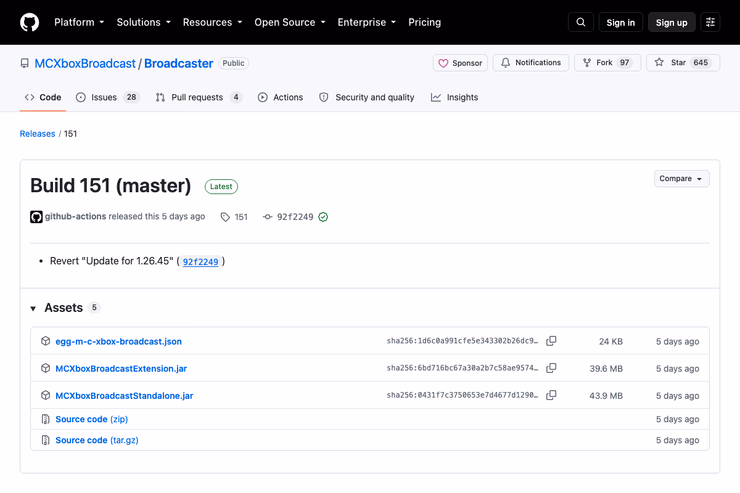Click file icon for Source code (tar.gz)

(x=45, y=440)
